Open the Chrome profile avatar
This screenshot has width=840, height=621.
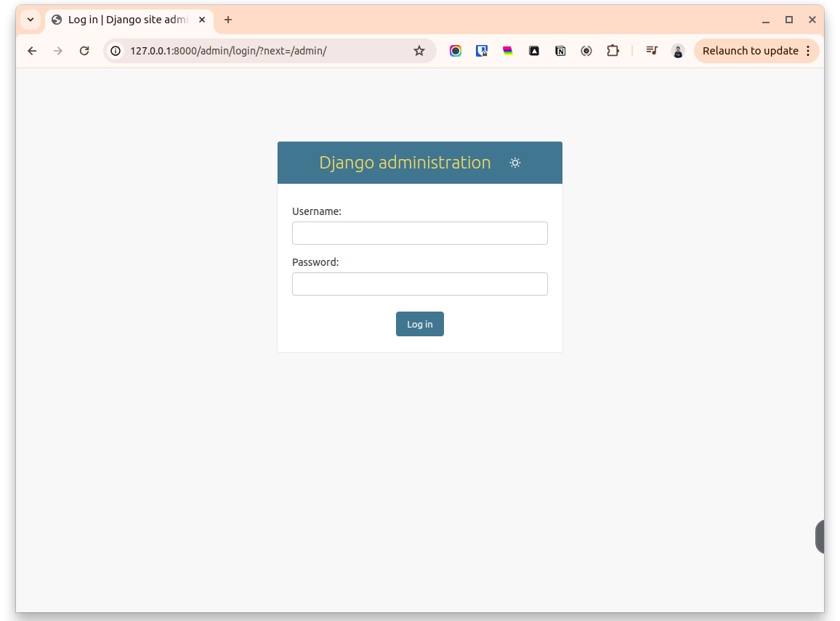(678, 51)
